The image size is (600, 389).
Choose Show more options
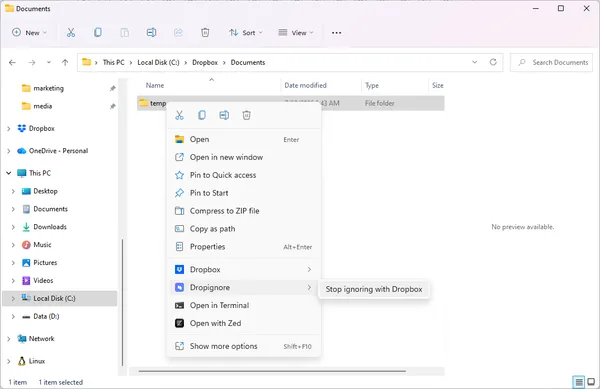coord(244,346)
